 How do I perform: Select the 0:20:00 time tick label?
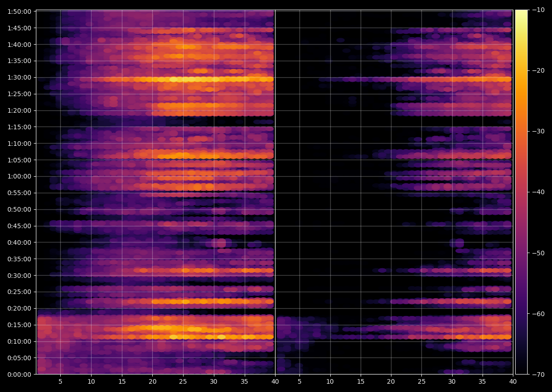point(20,308)
